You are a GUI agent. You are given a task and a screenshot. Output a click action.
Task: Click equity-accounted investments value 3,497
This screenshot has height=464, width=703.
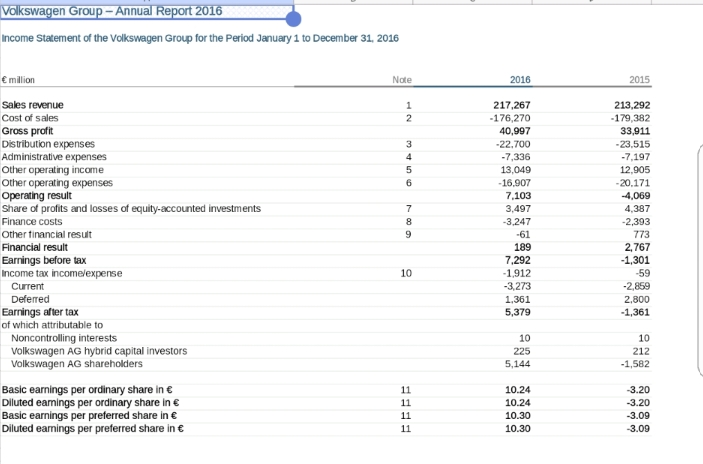click(518, 208)
